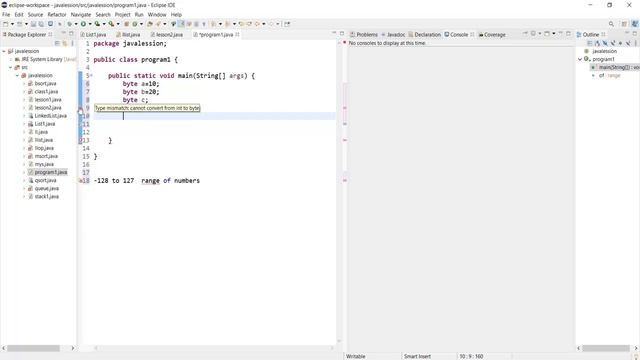Switch to the Coverage tab

(x=492, y=35)
